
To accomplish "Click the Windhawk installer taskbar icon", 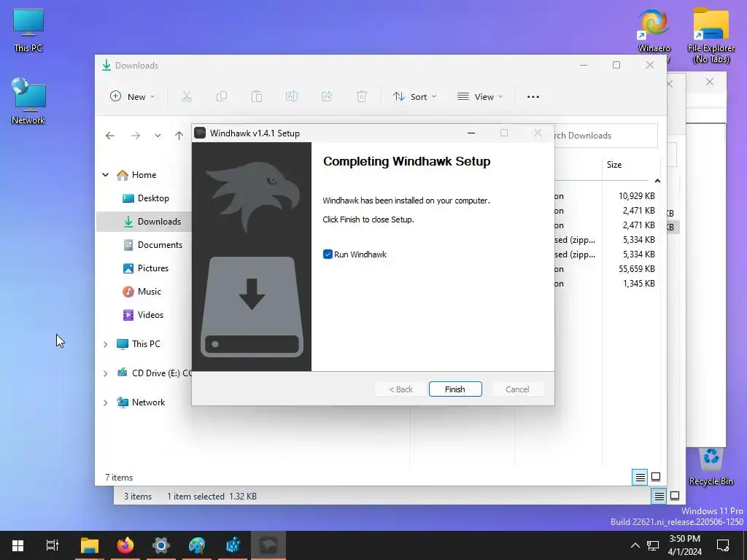I will [x=268, y=545].
